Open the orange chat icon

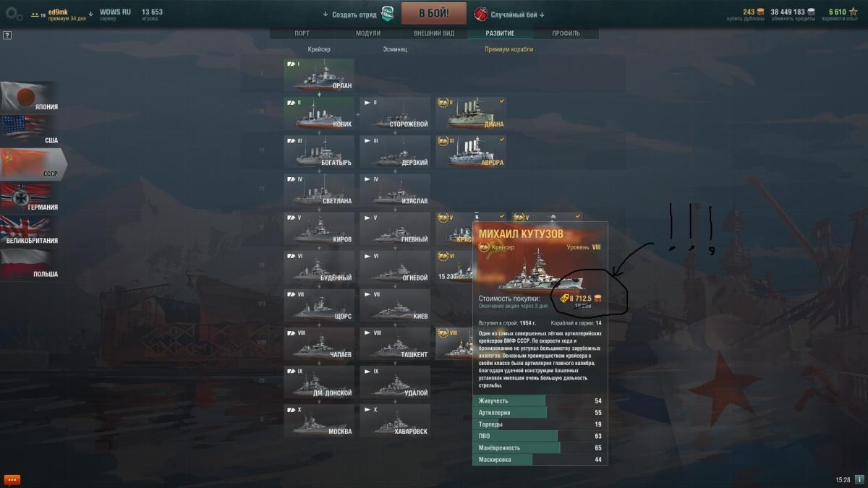12,479
